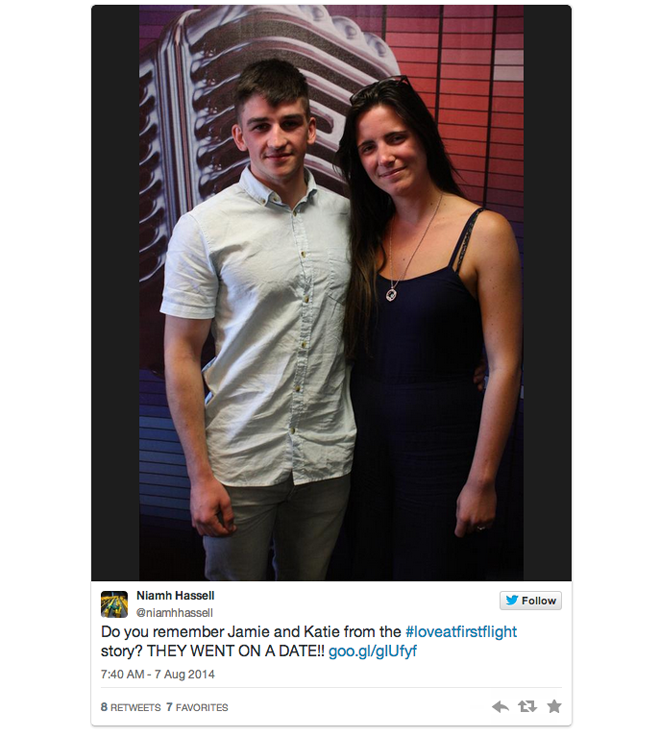The image size is (660, 737).
Task: Follow the goo.gl/glUfyf short link
Action: [x=372, y=651]
